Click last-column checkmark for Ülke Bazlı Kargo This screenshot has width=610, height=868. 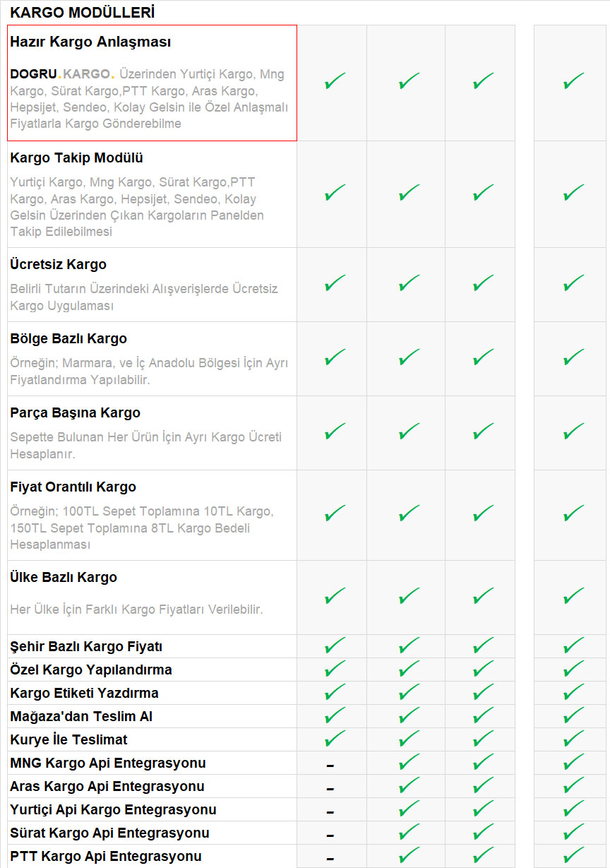pyautogui.click(x=573, y=596)
